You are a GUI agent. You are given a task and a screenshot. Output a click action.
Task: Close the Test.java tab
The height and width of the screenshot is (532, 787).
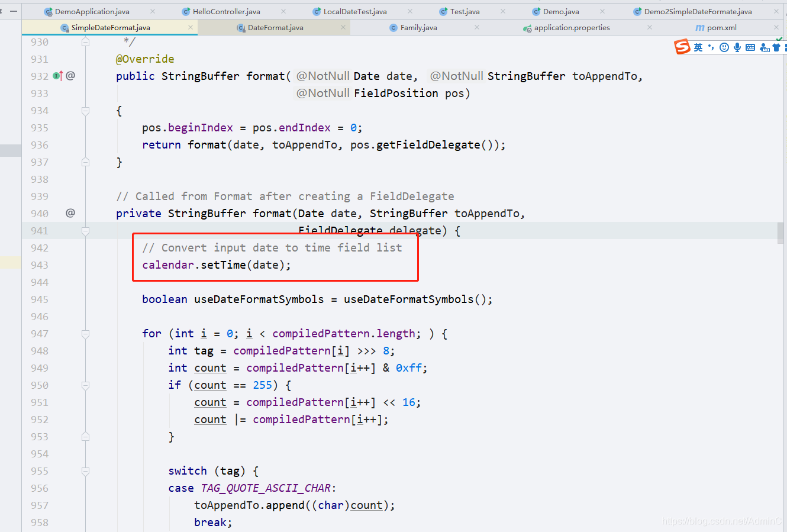(x=503, y=11)
